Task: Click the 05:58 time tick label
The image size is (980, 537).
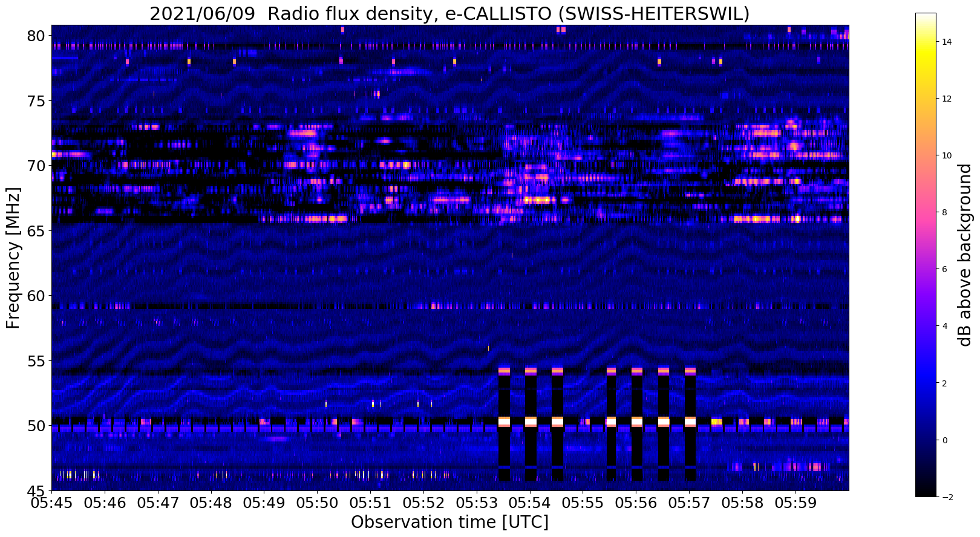Action: pos(743,503)
